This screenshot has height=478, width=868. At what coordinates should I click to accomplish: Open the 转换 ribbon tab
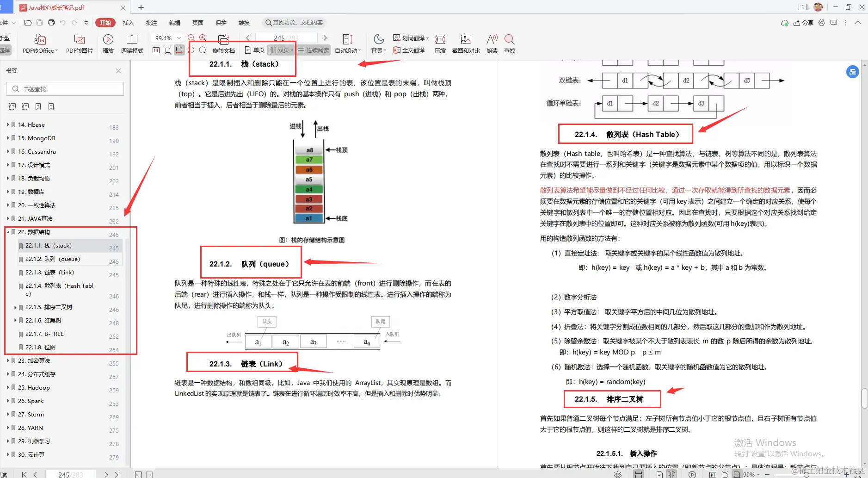tap(244, 23)
